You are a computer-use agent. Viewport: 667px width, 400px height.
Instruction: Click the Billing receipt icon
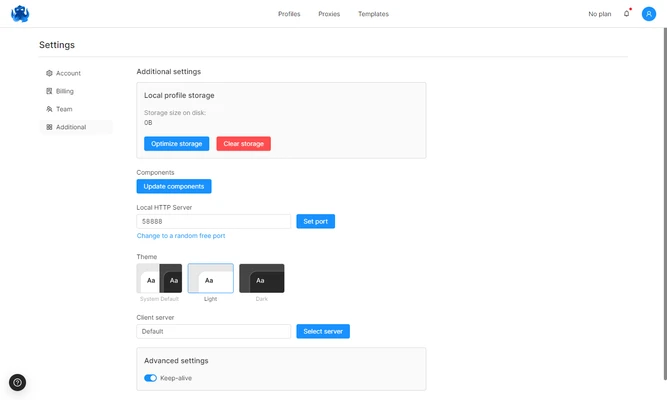coord(49,91)
